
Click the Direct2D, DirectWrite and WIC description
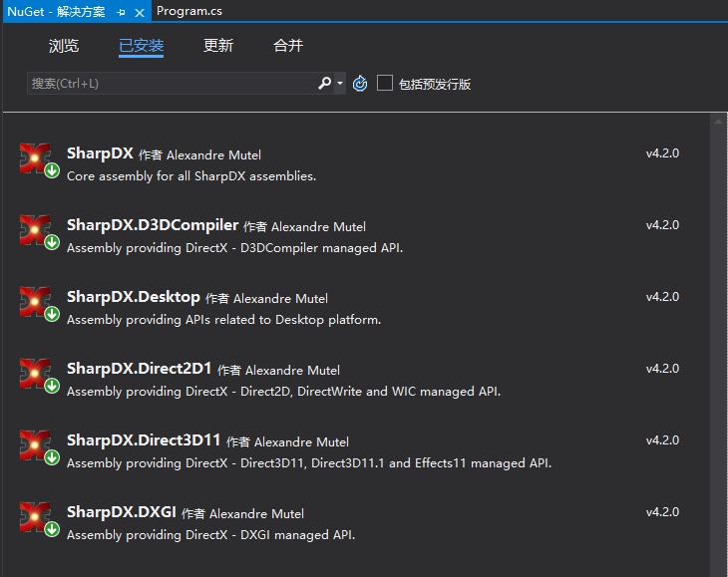coord(283,392)
